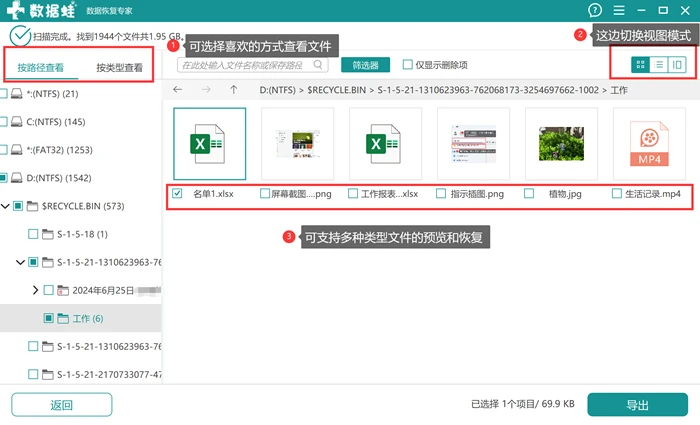Click the 导出 export button
Screen dimensions: 700x425
[638, 405]
